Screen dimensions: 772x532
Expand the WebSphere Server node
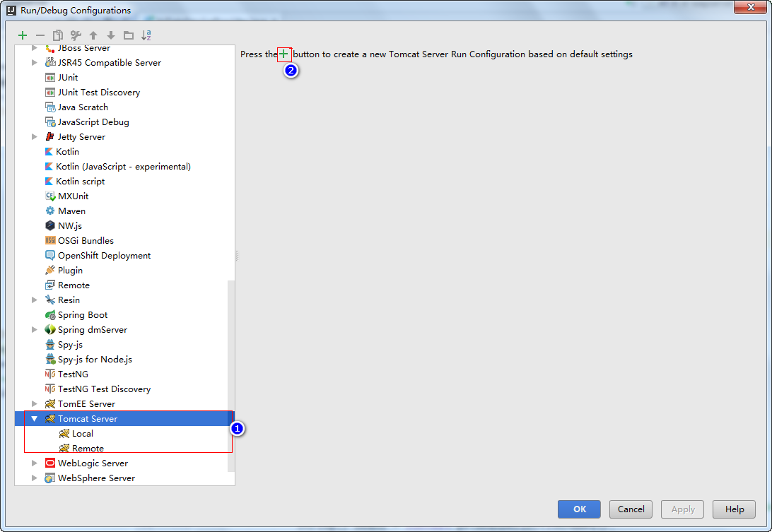[x=34, y=478]
